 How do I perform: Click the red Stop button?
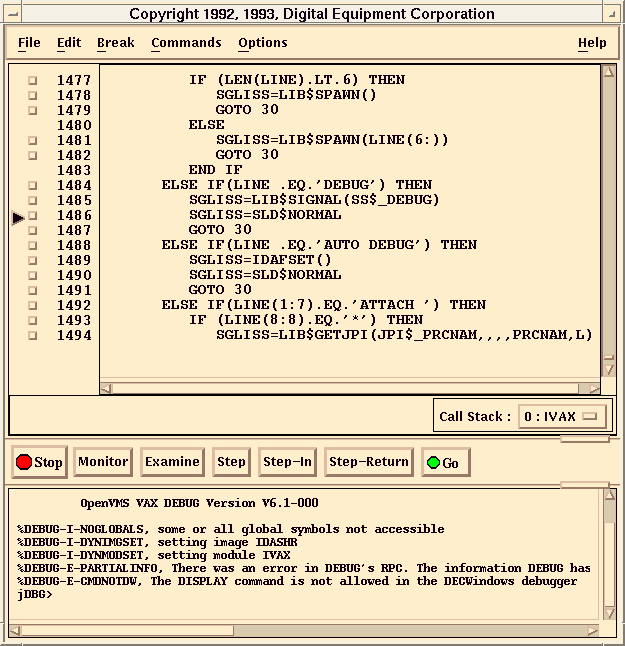pyautogui.click(x=39, y=462)
